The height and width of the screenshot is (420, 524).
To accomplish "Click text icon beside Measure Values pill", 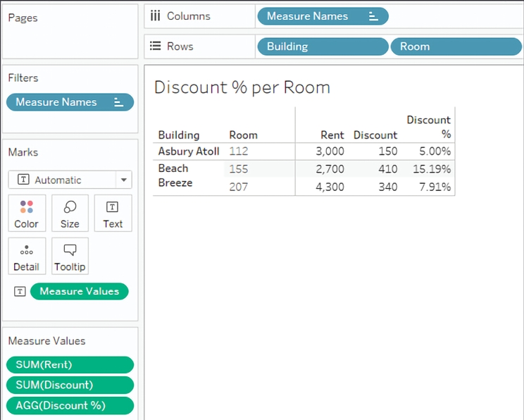I will 20,291.
